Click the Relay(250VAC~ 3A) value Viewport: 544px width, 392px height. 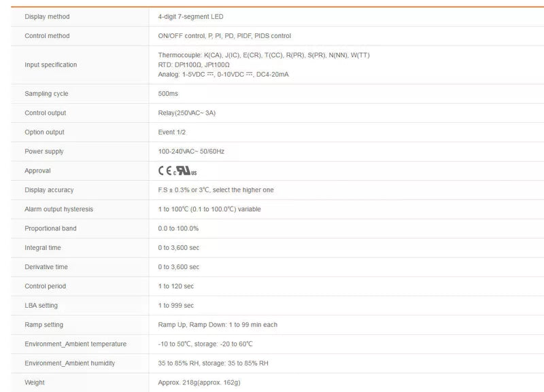[x=186, y=113]
